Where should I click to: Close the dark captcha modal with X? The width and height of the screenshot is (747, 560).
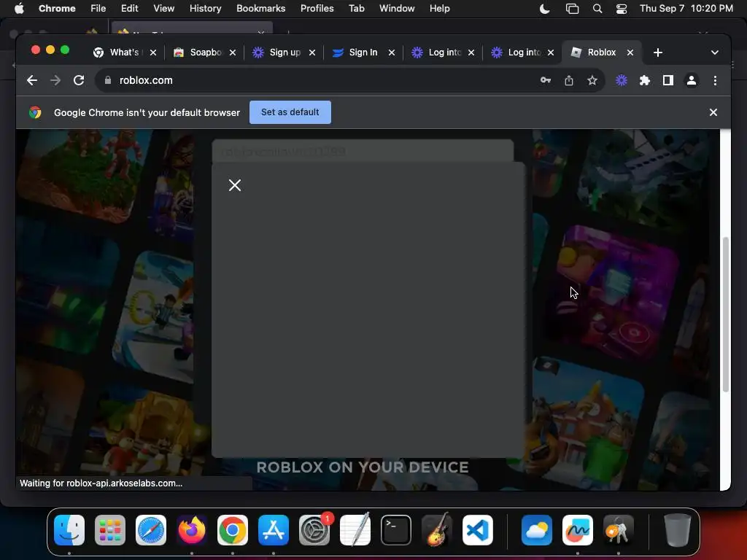234,185
